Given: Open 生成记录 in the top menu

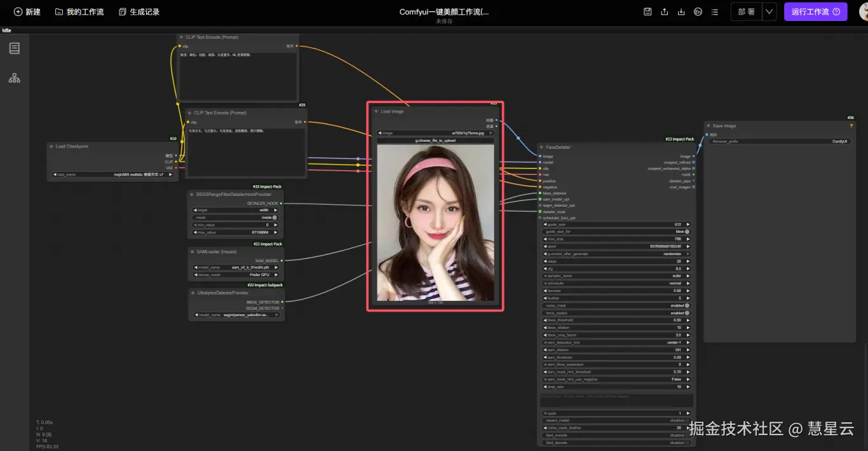Looking at the screenshot, I should (139, 11).
